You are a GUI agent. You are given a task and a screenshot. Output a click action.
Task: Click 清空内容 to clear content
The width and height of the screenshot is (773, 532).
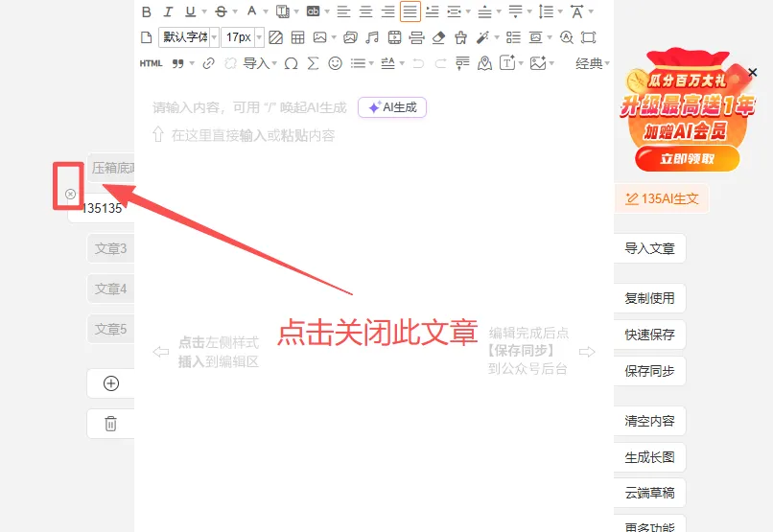649,421
